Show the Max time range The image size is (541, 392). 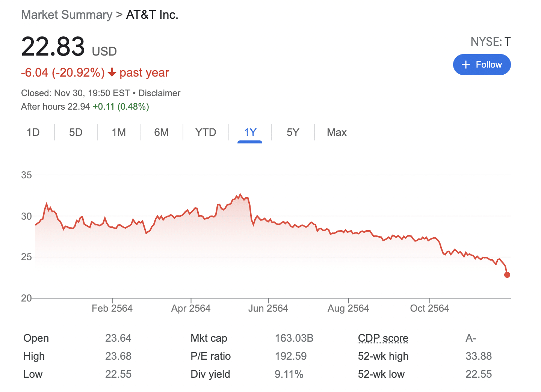[337, 132]
